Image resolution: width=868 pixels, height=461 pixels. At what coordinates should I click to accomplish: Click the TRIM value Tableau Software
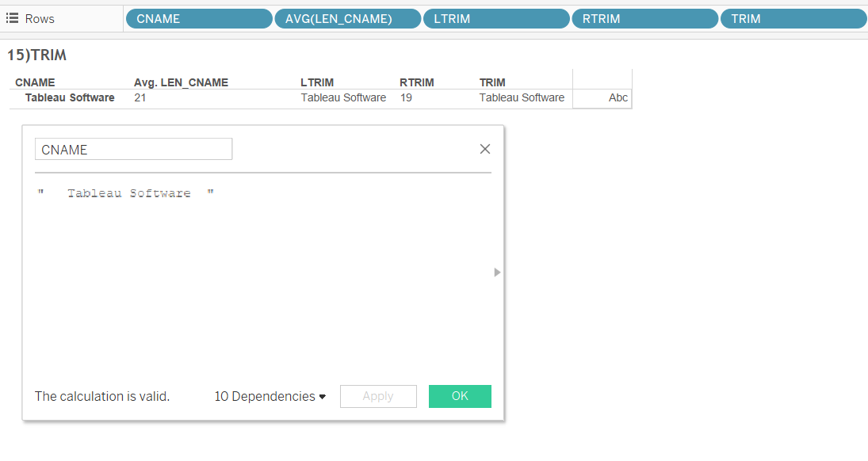pyautogui.click(x=522, y=98)
